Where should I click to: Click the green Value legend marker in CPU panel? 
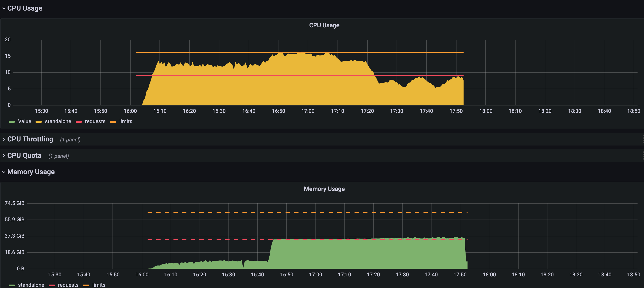11,122
